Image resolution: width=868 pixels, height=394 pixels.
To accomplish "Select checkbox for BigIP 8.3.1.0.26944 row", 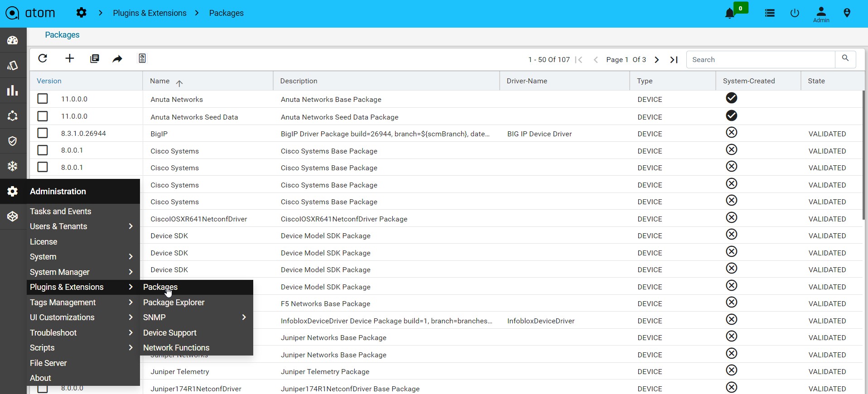I will (43, 133).
